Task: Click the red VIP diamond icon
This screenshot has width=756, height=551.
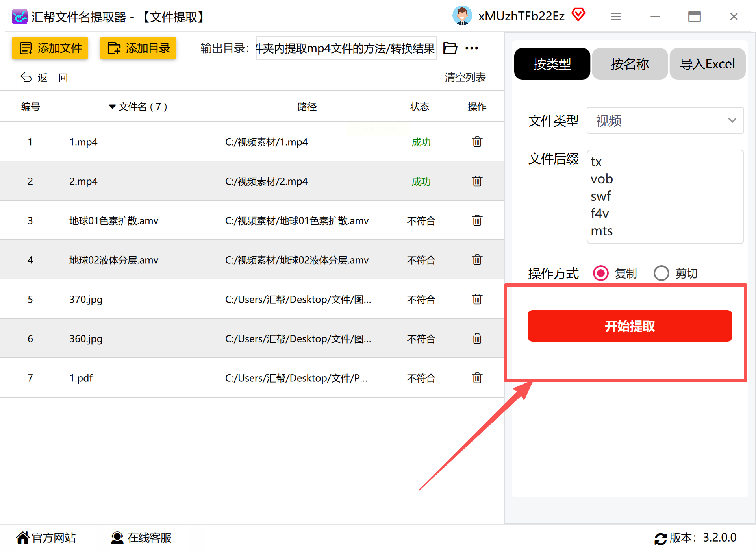Action: tap(578, 15)
